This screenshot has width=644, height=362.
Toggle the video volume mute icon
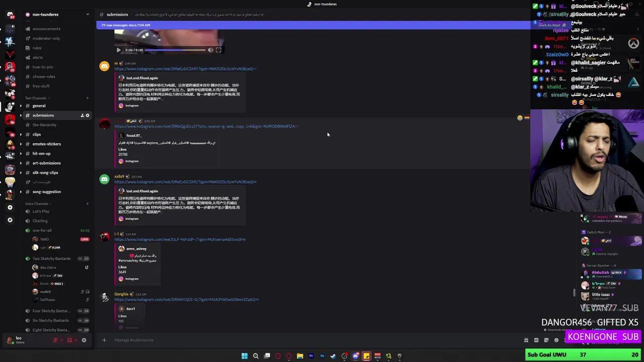coord(210,50)
